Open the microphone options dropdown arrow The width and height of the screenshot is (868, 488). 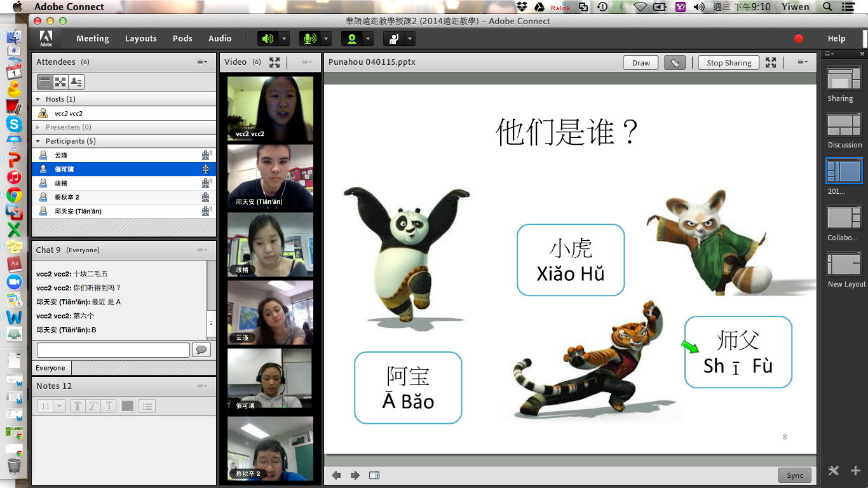point(326,39)
